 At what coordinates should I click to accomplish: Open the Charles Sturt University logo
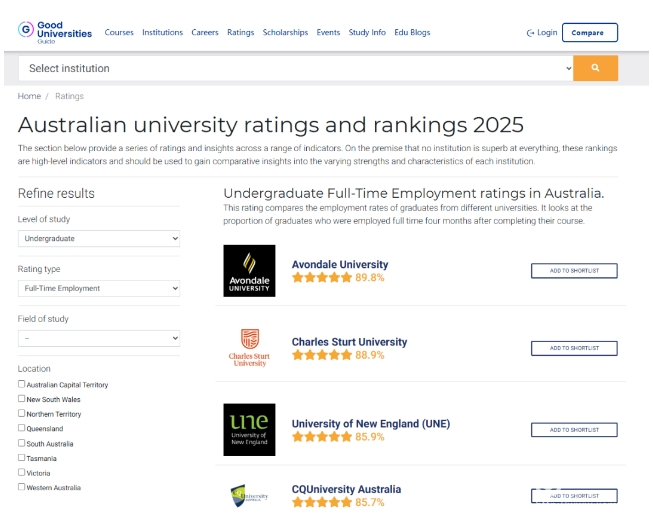click(249, 348)
